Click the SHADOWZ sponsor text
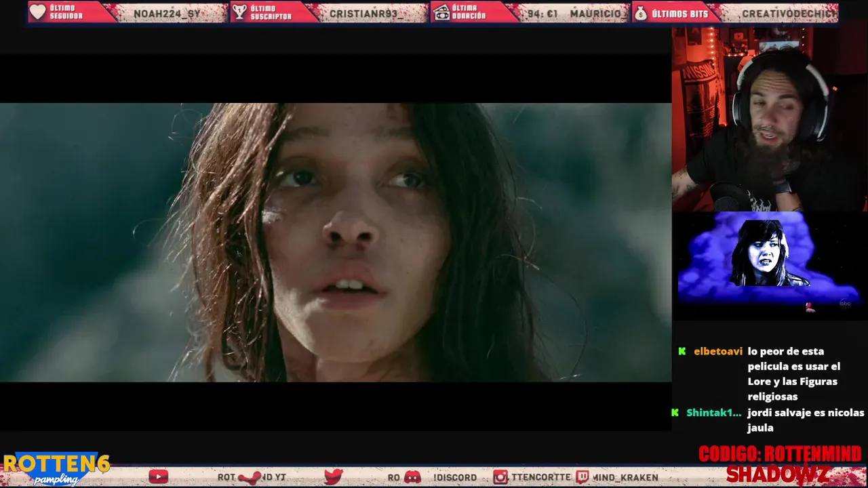868x488 pixels. (777, 474)
